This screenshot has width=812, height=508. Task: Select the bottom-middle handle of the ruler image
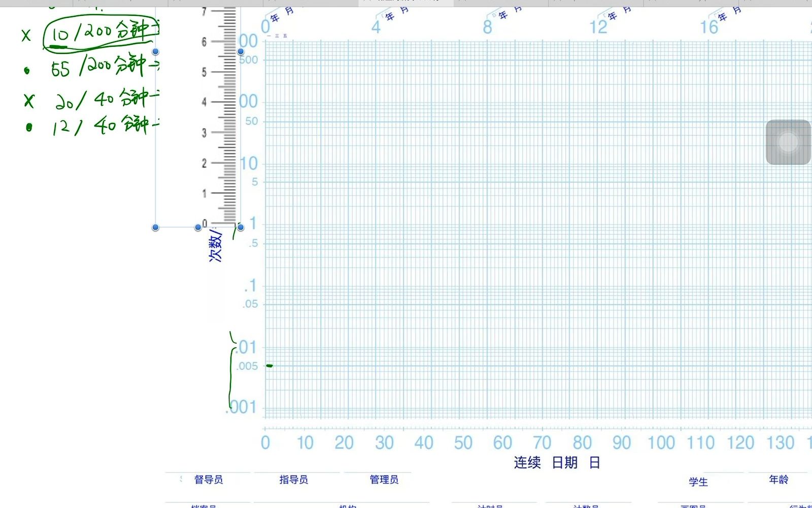pyautogui.click(x=198, y=227)
